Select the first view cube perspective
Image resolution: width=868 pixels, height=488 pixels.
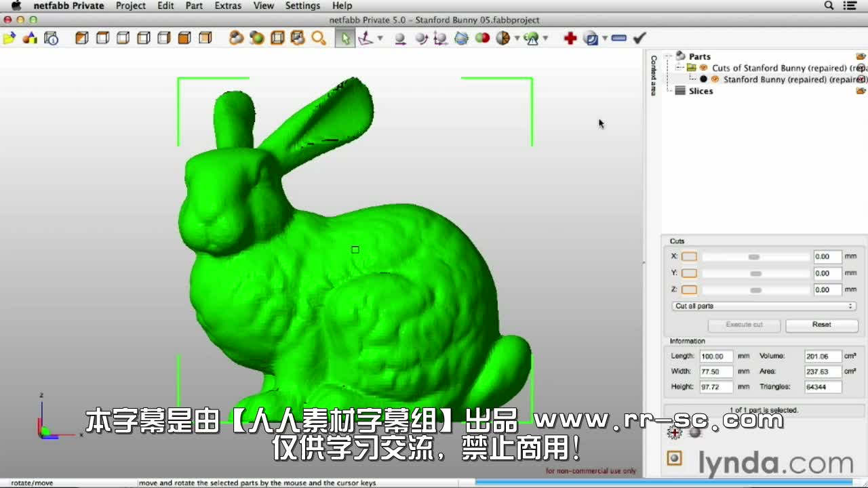click(81, 38)
